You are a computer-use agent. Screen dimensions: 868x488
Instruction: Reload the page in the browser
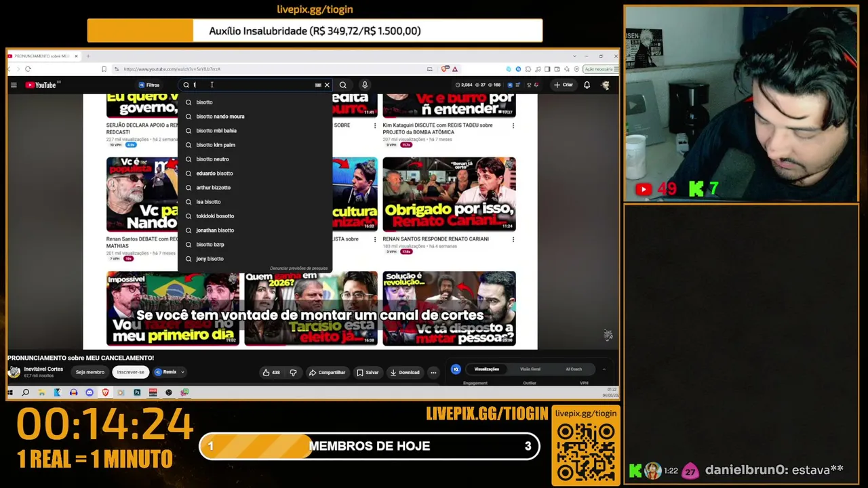28,68
